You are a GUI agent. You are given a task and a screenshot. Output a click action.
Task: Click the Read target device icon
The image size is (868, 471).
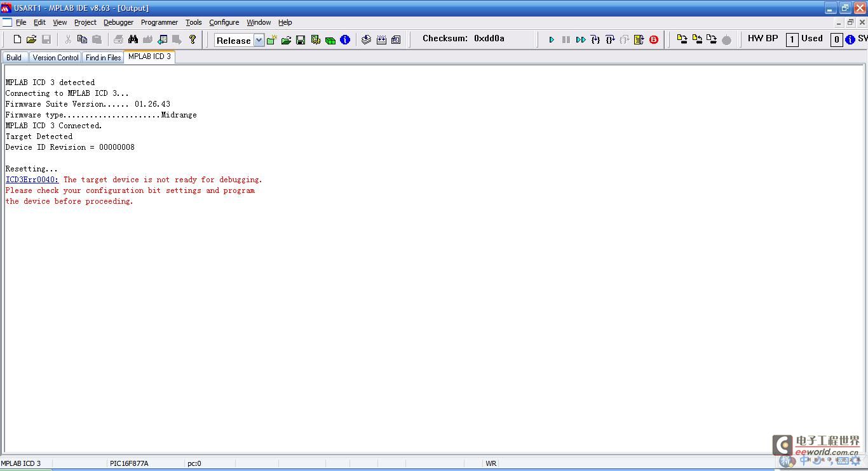[x=697, y=39]
